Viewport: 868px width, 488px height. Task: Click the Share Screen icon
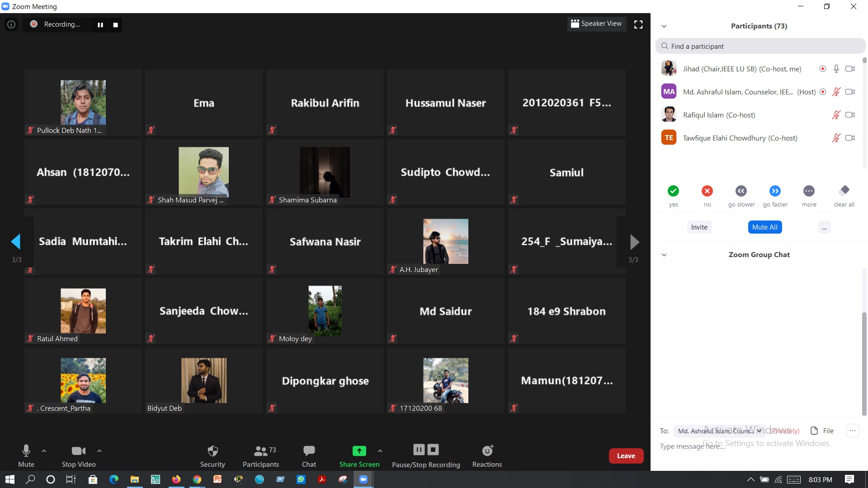tap(359, 451)
